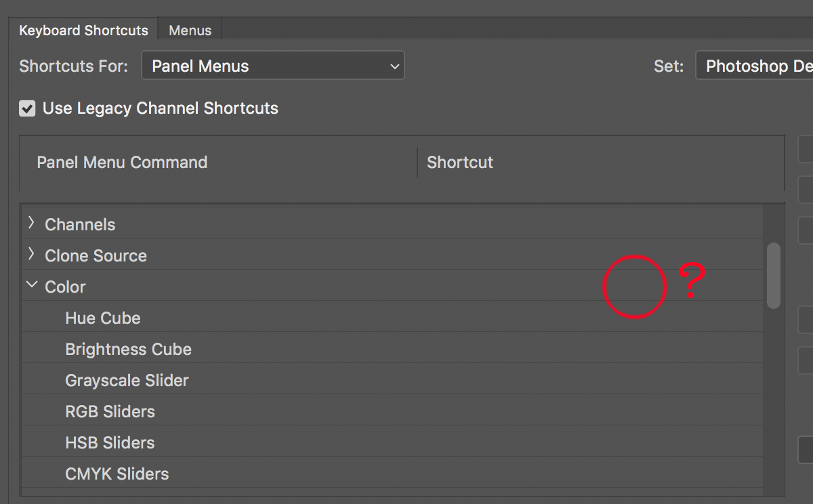Open the Menus tab
The height and width of the screenshot is (504, 813).
coord(190,30)
